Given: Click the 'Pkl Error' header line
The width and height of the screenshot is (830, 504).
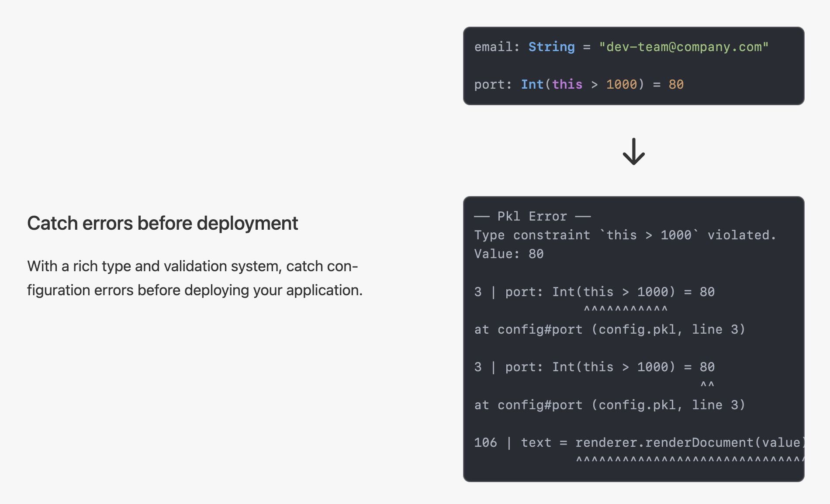Looking at the screenshot, I should click(x=533, y=216).
